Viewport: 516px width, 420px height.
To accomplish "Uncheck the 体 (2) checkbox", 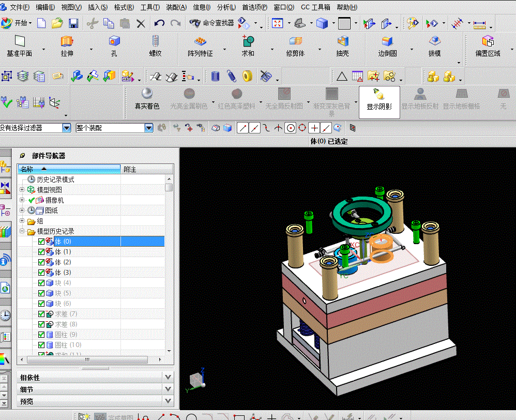I will 41,262.
